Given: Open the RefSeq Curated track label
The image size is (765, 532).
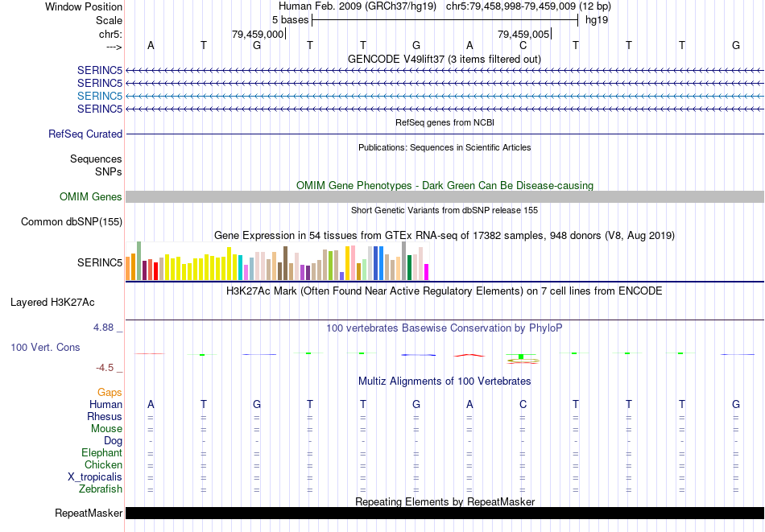Looking at the screenshot, I should click(85, 134).
